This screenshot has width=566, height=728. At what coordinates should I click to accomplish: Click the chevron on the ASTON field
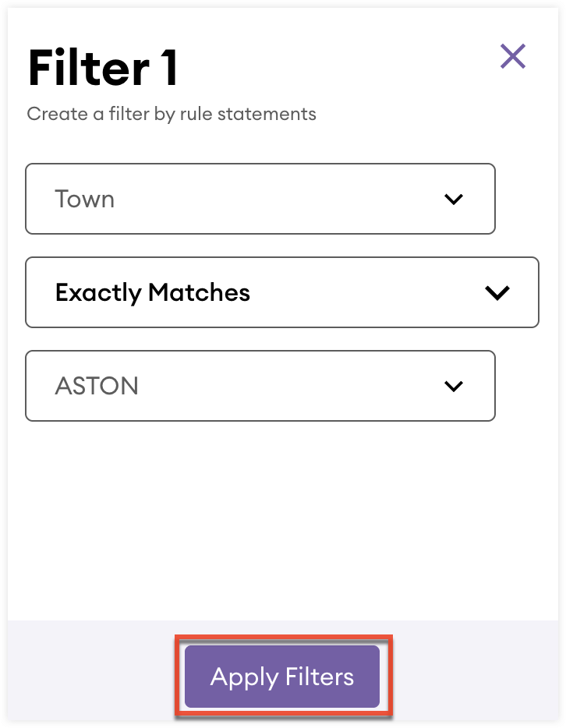(x=453, y=386)
